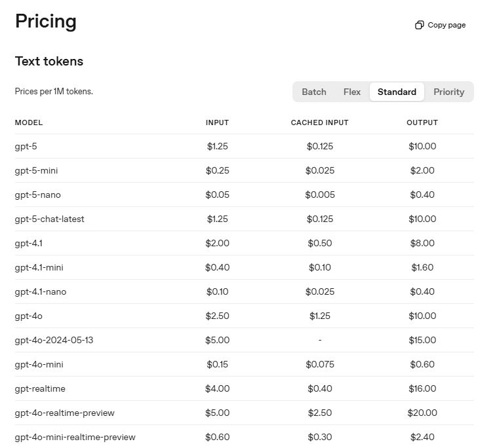This screenshot has width=495, height=448.
Task: Click the $0.005 cached input price
Action: (319, 195)
